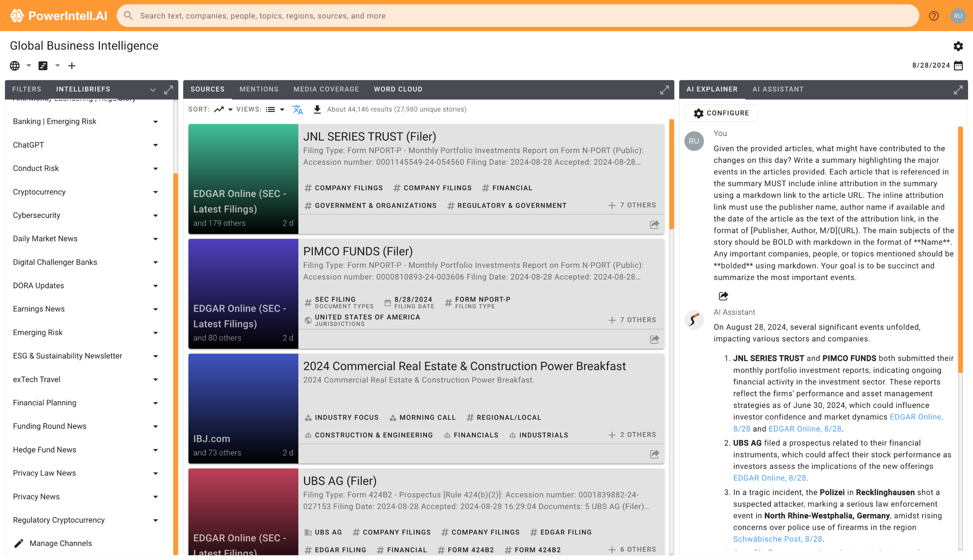The width and height of the screenshot is (973, 560).
Task: Open the settings gear icon
Action: point(958,46)
